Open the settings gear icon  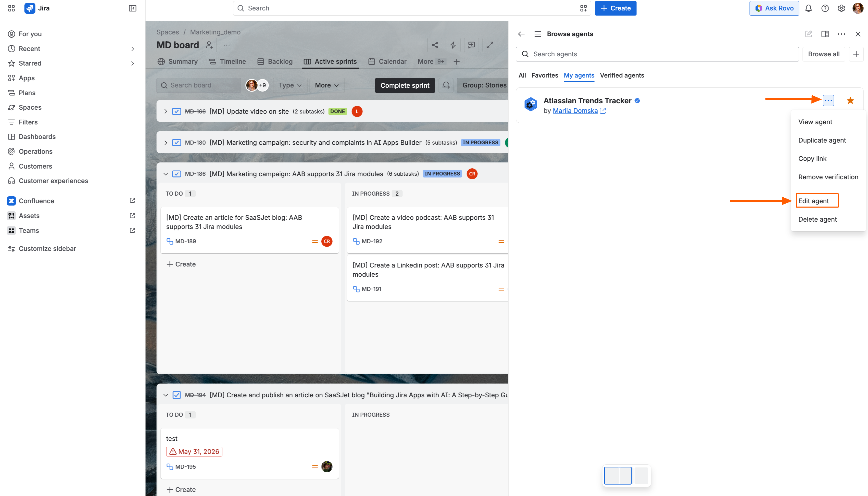(x=841, y=8)
